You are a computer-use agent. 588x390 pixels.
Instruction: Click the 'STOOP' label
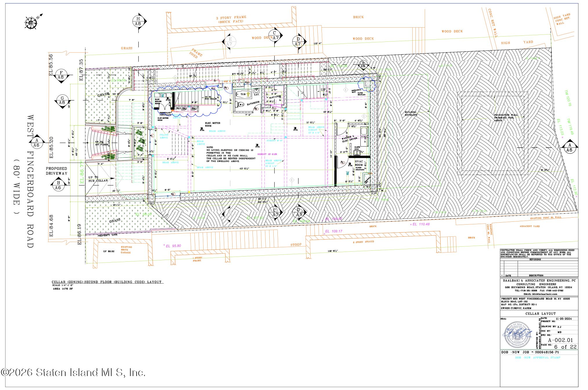point(296,245)
